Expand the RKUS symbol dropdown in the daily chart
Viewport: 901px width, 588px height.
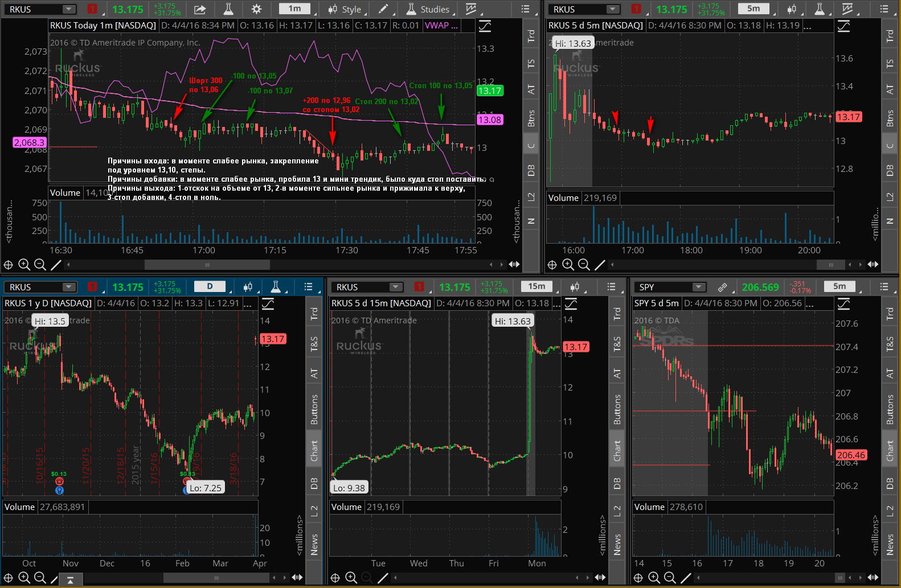(69, 287)
